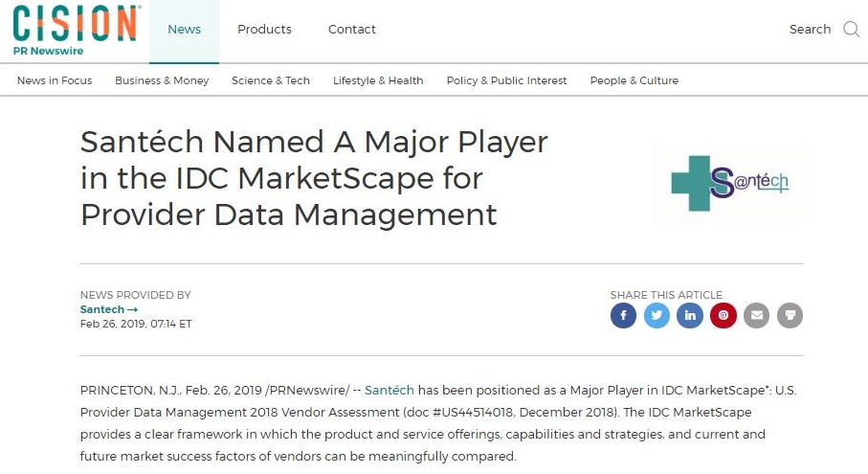868x474 pixels.
Task: Open the Contact menu
Action: click(352, 30)
